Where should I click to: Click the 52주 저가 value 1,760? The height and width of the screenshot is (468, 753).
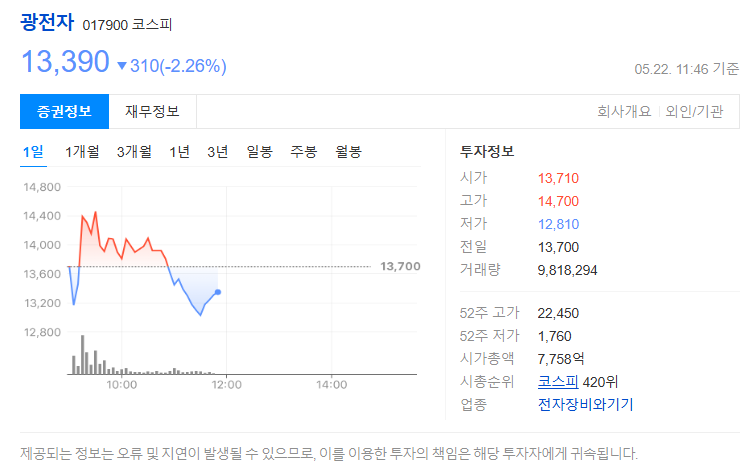click(x=555, y=336)
